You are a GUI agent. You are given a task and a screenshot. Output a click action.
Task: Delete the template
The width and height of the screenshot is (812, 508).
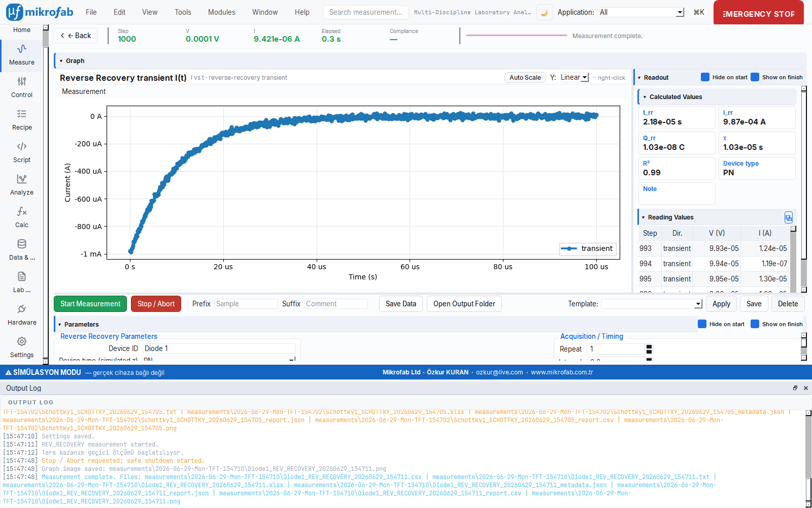(788, 304)
